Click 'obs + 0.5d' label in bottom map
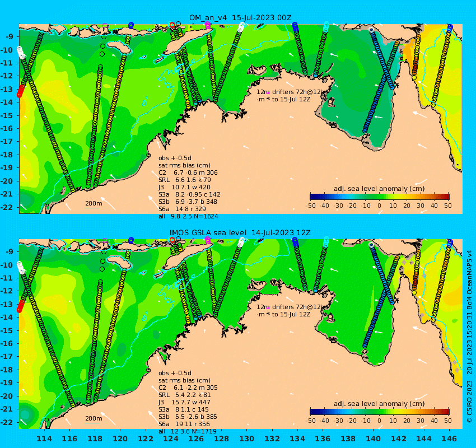 (x=175, y=373)
